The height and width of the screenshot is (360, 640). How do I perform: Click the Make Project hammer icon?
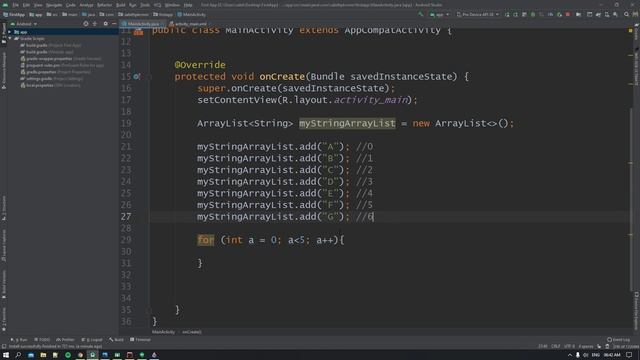tap(421, 14)
